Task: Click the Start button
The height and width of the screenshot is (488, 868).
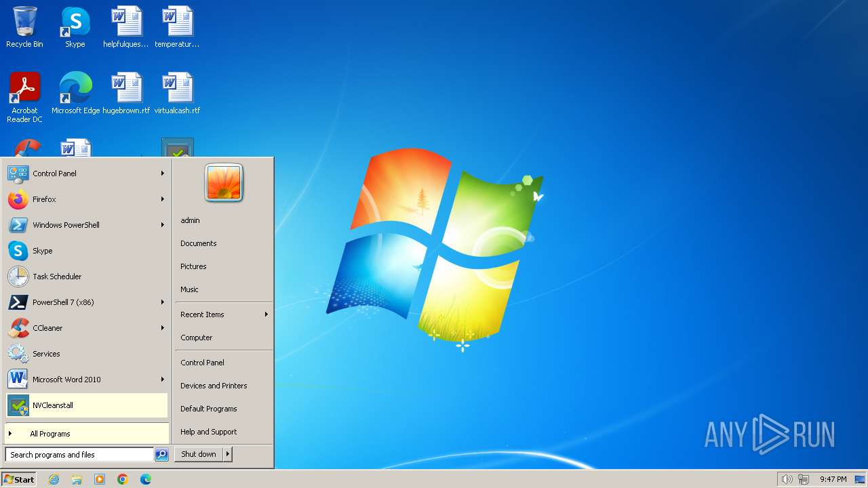Action: point(19,479)
